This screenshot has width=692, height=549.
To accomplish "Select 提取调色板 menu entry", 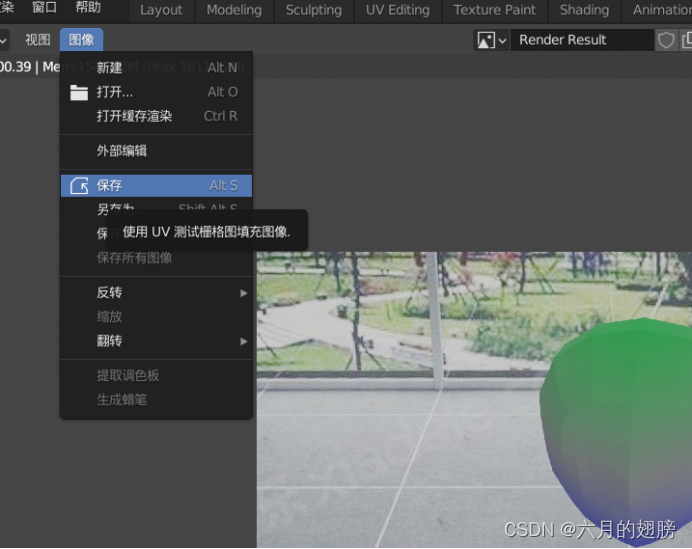I will pos(156,376).
